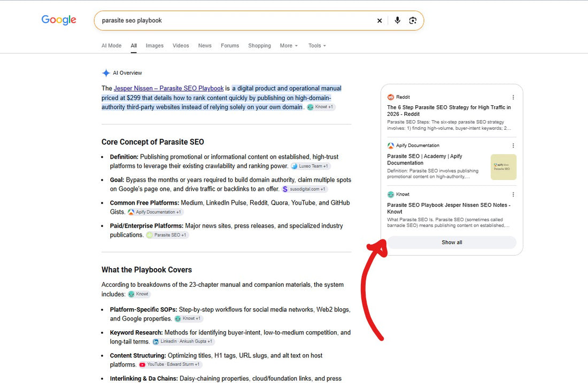Click the Knowt icon in sources panel

coord(391,194)
